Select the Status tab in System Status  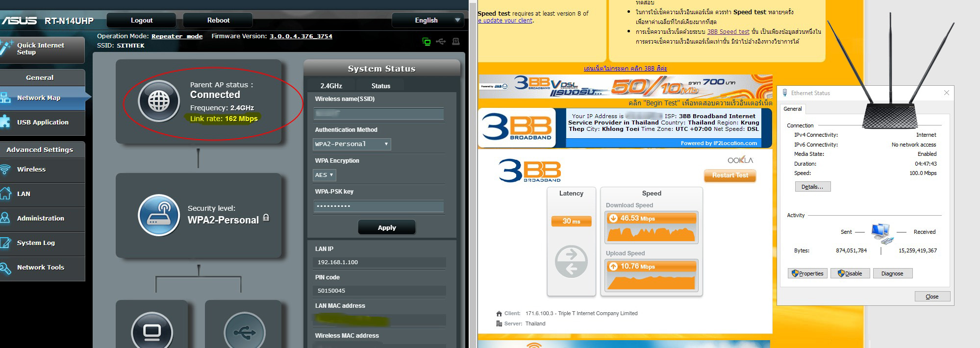click(x=381, y=86)
